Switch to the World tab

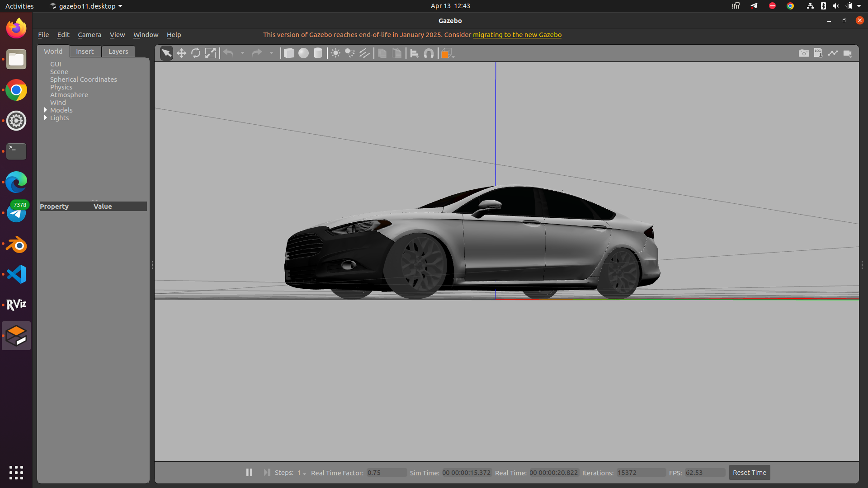[53, 52]
